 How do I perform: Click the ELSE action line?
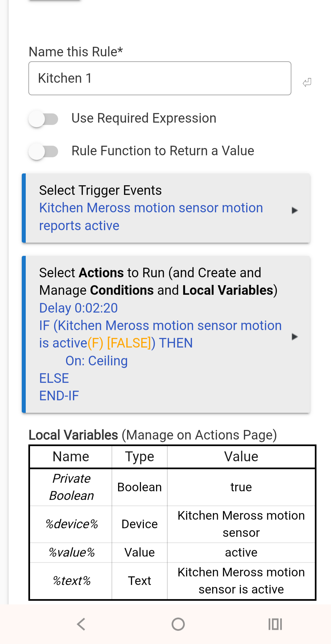[x=54, y=378]
